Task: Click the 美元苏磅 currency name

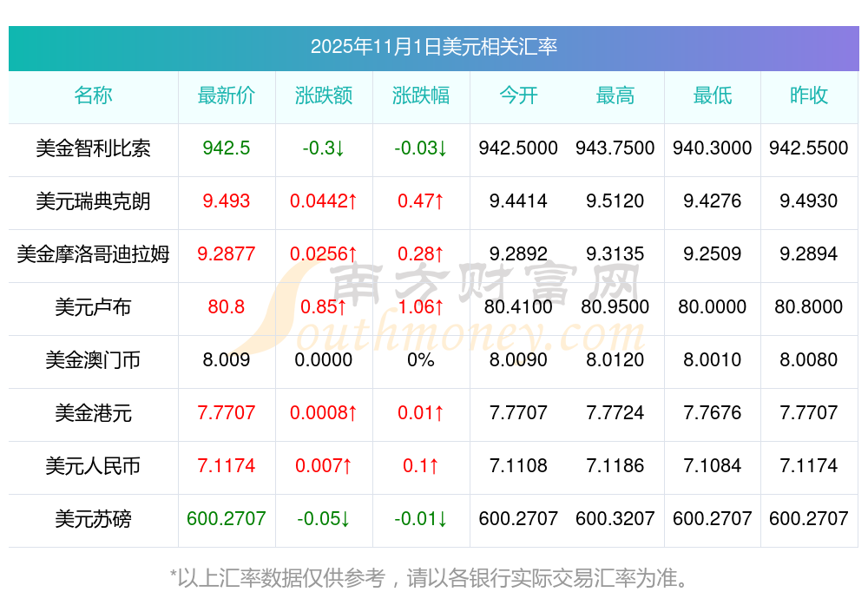Action: click(x=93, y=519)
